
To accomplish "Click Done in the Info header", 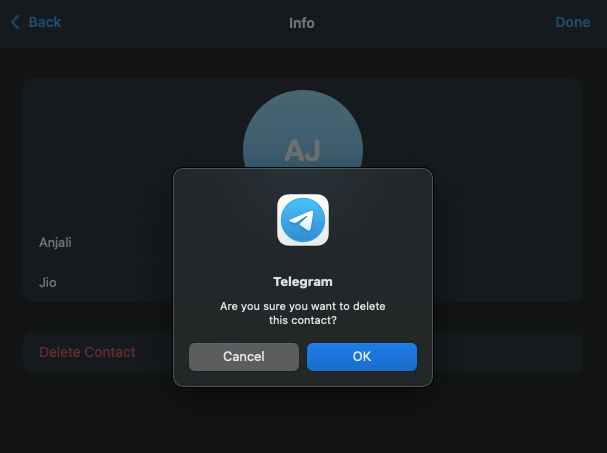I will (x=573, y=22).
